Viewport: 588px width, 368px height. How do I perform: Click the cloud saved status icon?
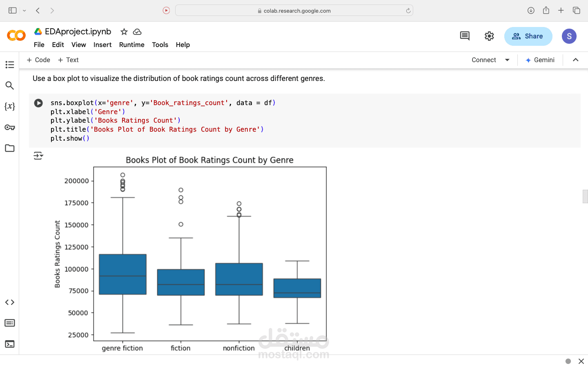click(137, 31)
